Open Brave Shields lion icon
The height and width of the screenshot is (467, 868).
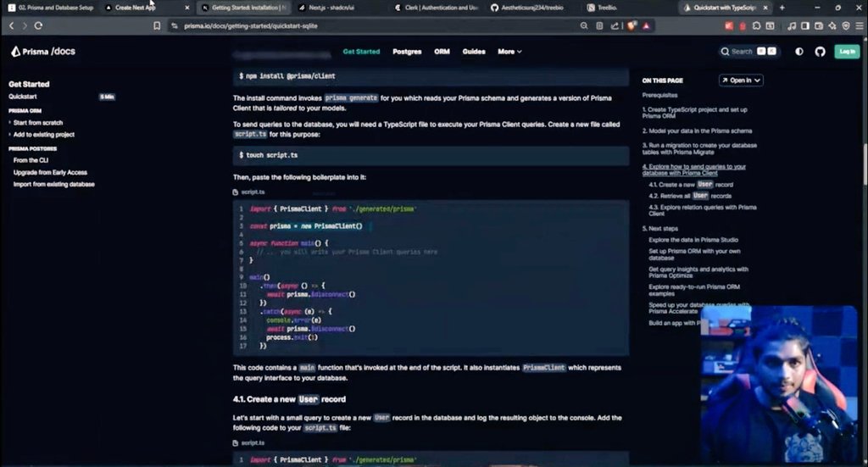631,26
